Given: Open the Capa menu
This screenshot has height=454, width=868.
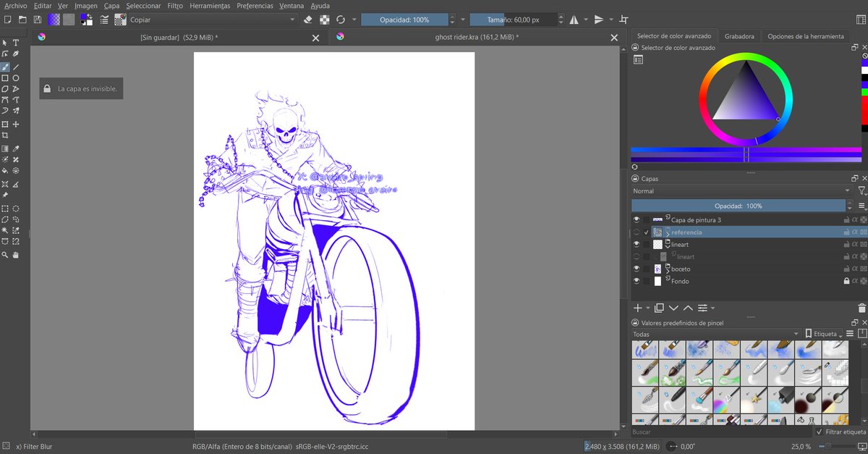Looking at the screenshot, I should (111, 5).
